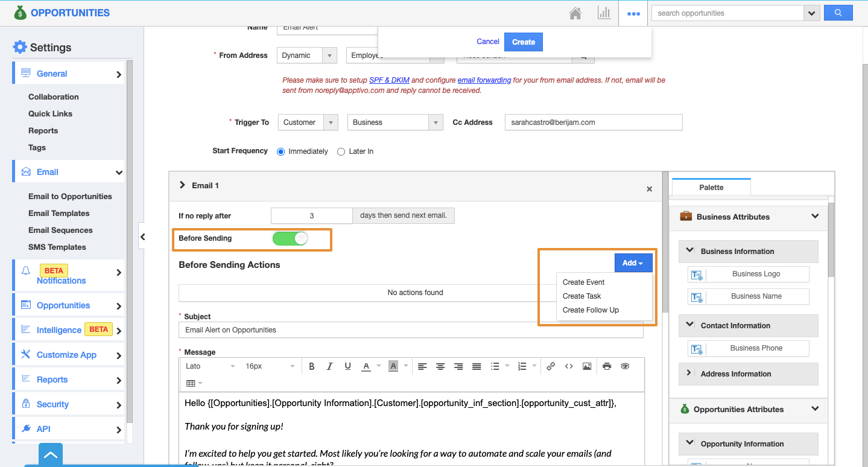
Task: Click the print icon in editor toolbar
Action: (x=607, y=366)
